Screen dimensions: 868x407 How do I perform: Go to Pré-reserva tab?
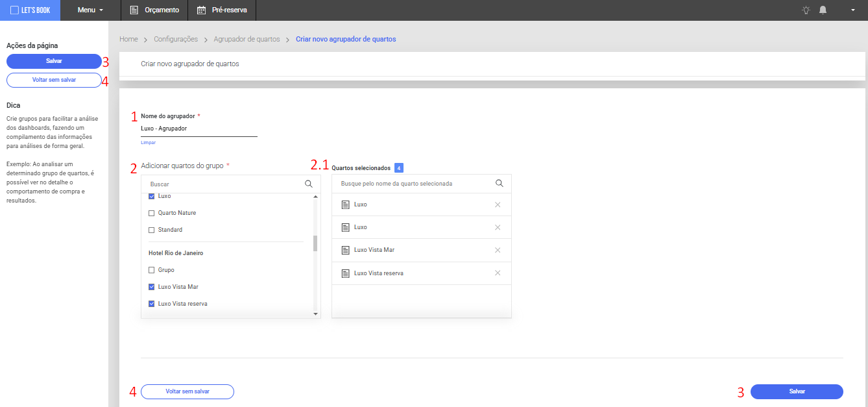[x=221, y=10]
